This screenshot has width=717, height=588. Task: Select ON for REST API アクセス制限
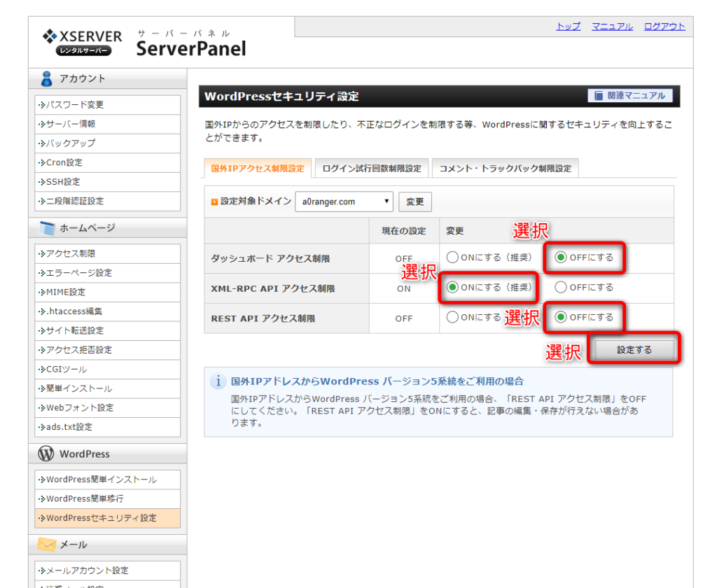(x=452, y=317)
